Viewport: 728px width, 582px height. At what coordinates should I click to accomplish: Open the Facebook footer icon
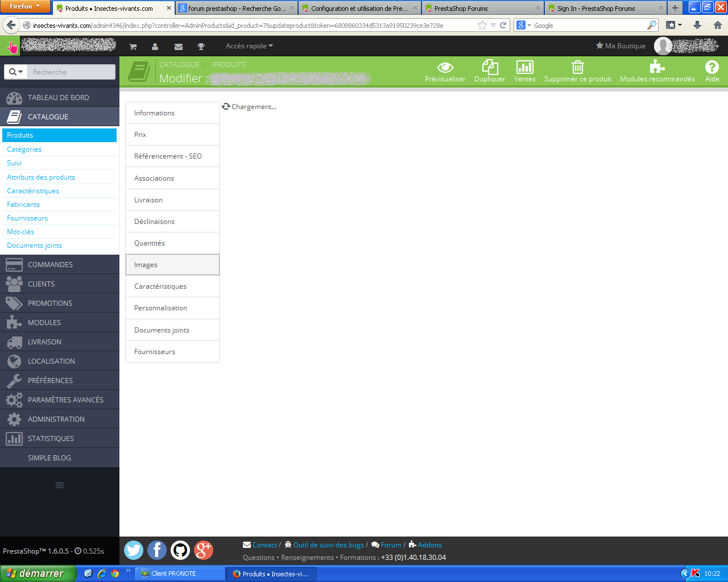pos(157,550)
